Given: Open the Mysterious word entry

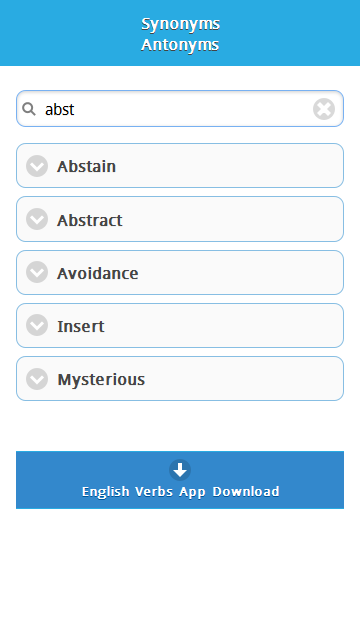Looking at the screenshot, I should pyautogui.click(x=180, y=379).
